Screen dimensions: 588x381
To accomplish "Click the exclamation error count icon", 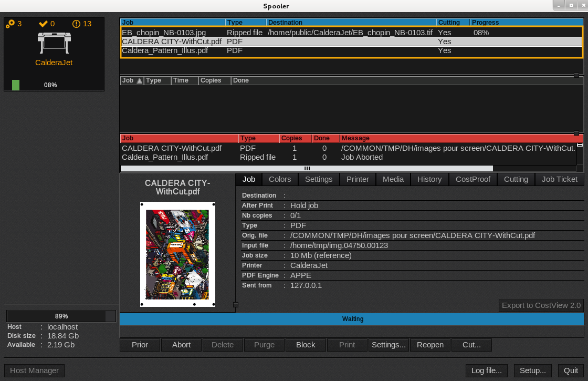I will [x=77, y=24].
